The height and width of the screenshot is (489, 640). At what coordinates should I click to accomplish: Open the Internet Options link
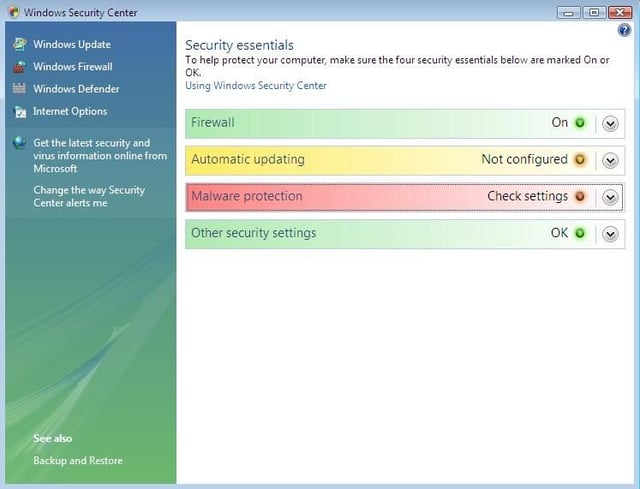[x=70, y=111]
